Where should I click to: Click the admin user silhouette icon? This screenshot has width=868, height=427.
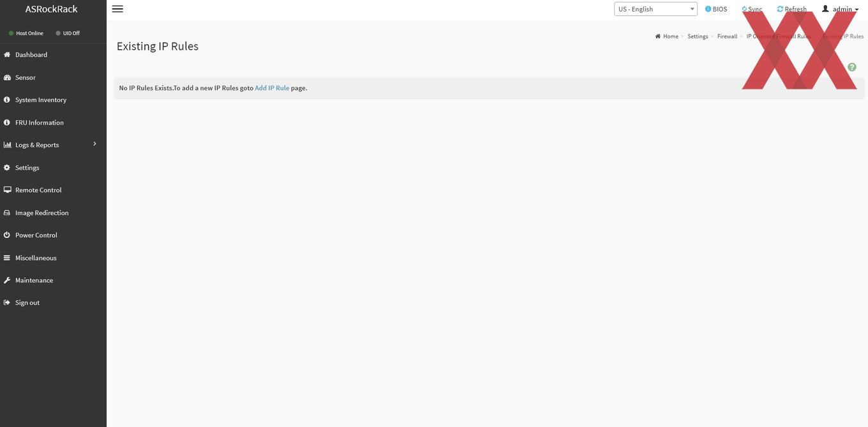tap(825, 9)
